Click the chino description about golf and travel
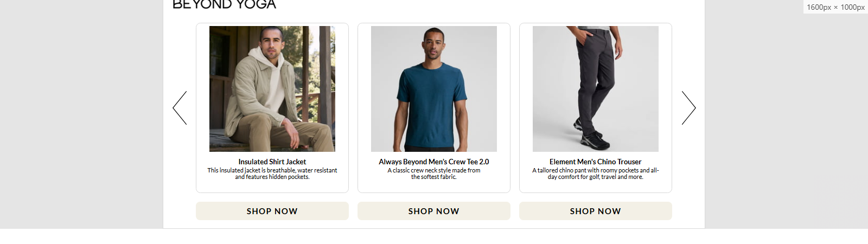This screenshot has width=868, height=244. coord(596,174)
